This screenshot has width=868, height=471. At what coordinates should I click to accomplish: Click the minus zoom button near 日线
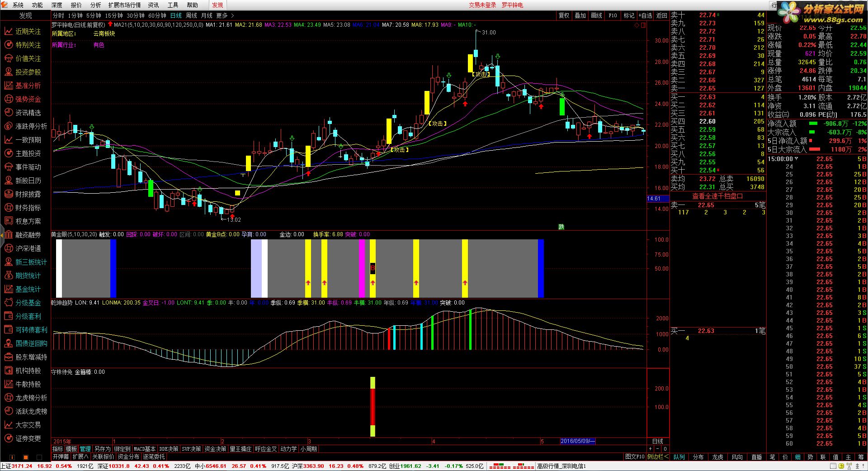click(657, 449)
